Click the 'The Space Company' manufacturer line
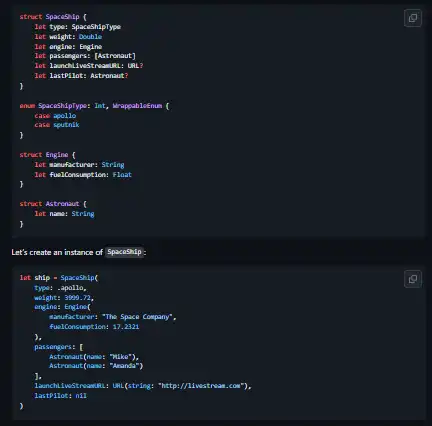The width and height of the screenshot is (432, 426). coord(113,317)
